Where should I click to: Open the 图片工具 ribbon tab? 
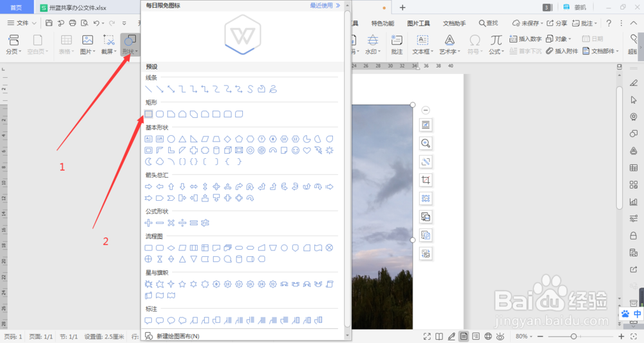tap(418, 23)
